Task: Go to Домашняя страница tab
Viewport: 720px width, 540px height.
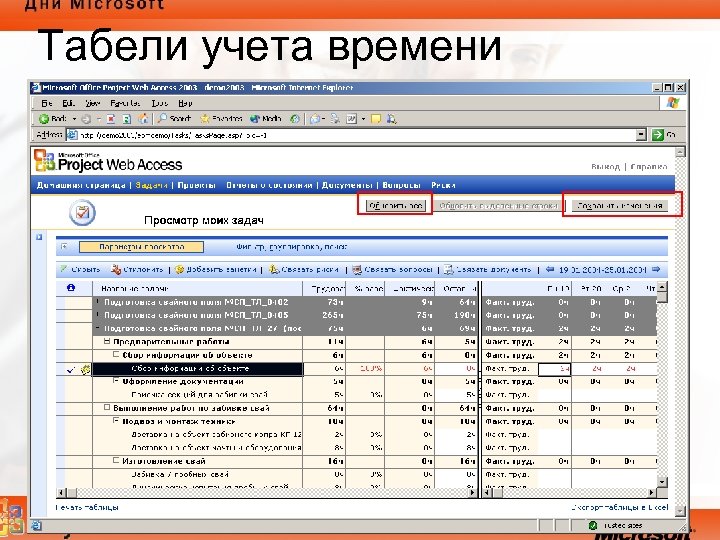Action: [x=81, y=185]
